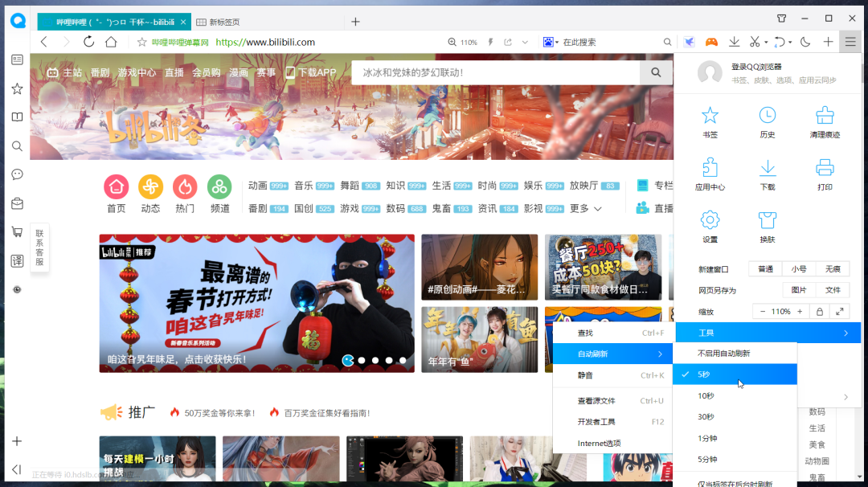Open sidebar chat bubble icon
The height and width of the screenshot is (487, 868).
click(x=17, y=174)
